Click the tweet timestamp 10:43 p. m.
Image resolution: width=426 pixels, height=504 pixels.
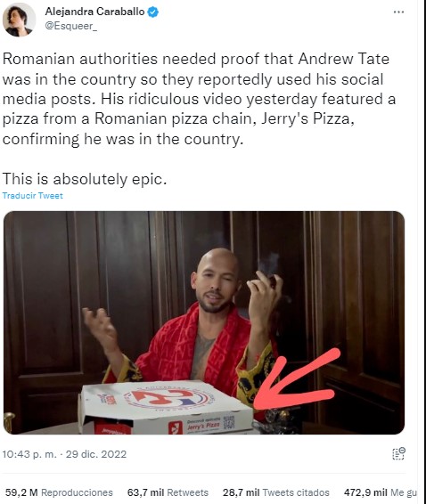click(29, 454)
